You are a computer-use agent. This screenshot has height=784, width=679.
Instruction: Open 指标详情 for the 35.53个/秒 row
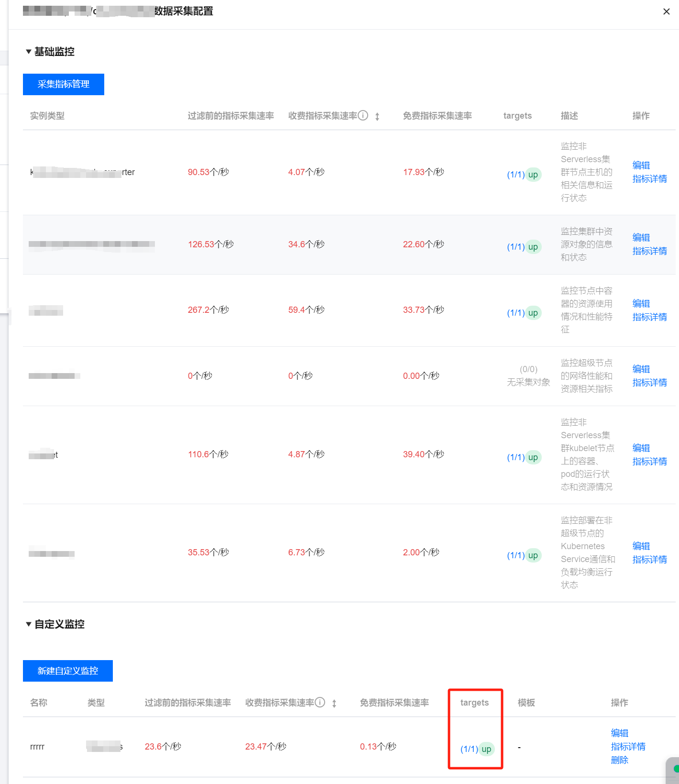649,560
